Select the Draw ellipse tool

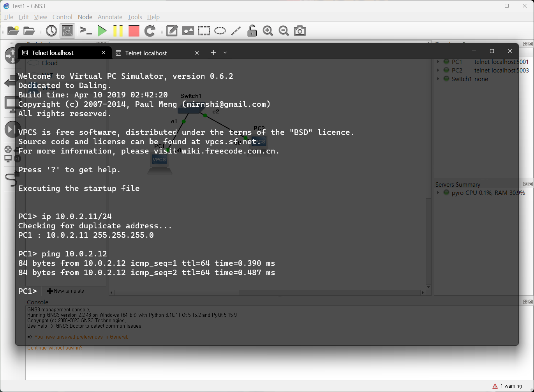pos(220,31)
